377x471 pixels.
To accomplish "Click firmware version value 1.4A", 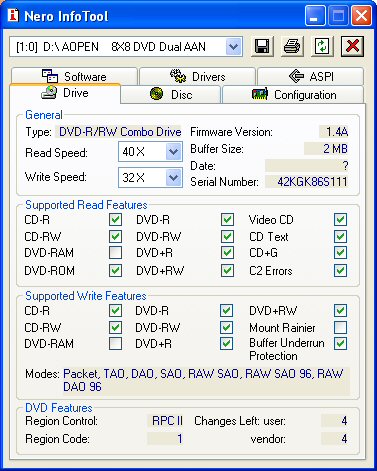I will [x=334, y=132].
